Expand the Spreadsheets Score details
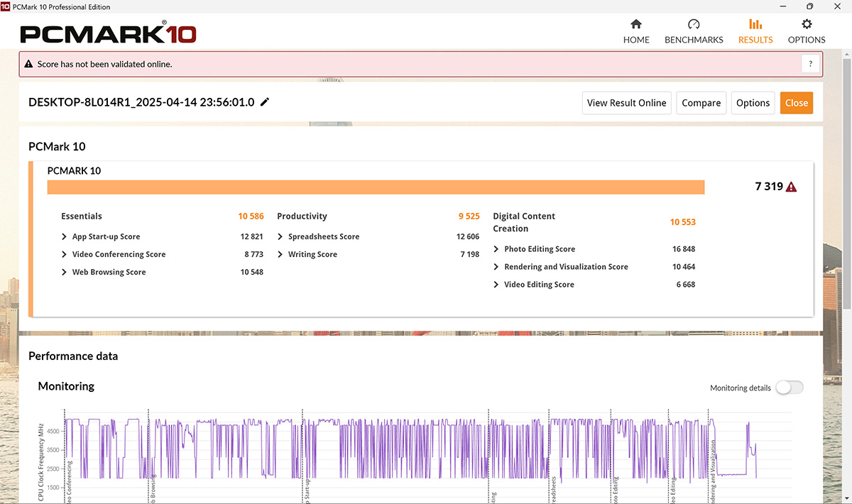Viewport: 852px width, 504px height. pos(280,237)
